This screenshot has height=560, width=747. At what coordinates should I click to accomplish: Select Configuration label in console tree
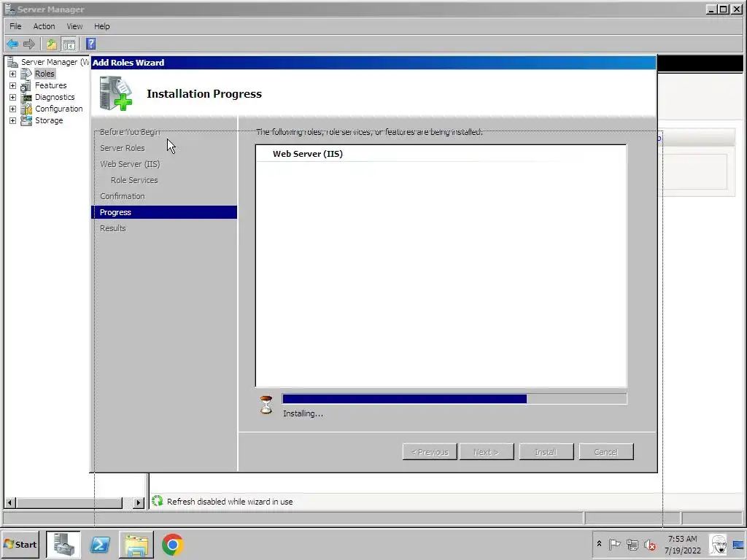[58, 109]
